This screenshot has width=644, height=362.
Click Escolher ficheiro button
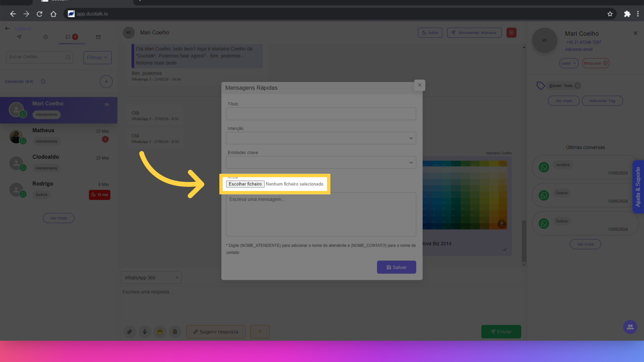(x=245, y=184)
